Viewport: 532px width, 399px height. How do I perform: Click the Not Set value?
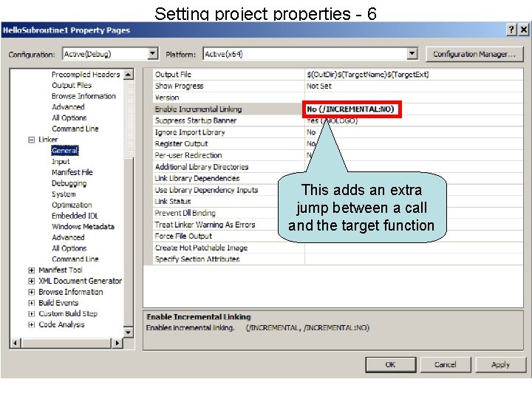(x=319, y=86)
